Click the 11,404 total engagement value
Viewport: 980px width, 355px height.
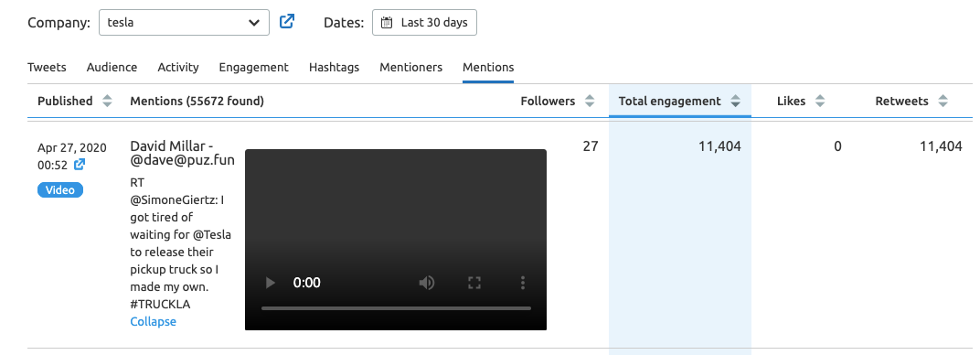(x=719, y=147)
